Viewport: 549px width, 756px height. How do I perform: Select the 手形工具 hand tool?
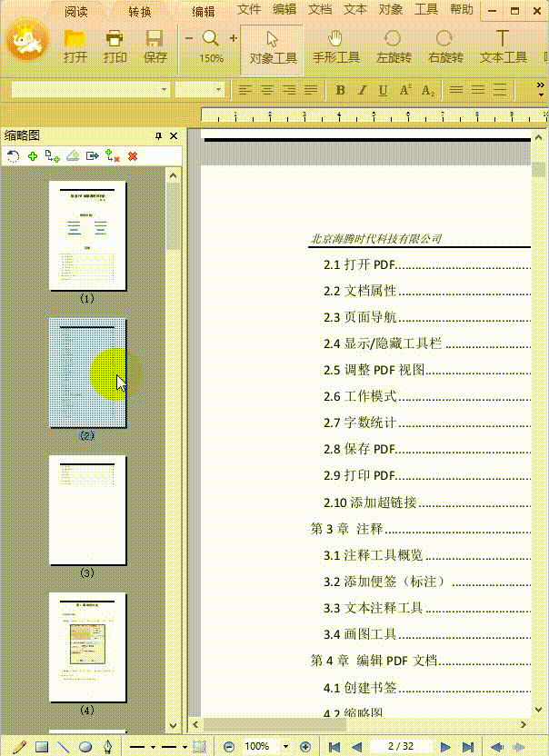tap(335, 47)
